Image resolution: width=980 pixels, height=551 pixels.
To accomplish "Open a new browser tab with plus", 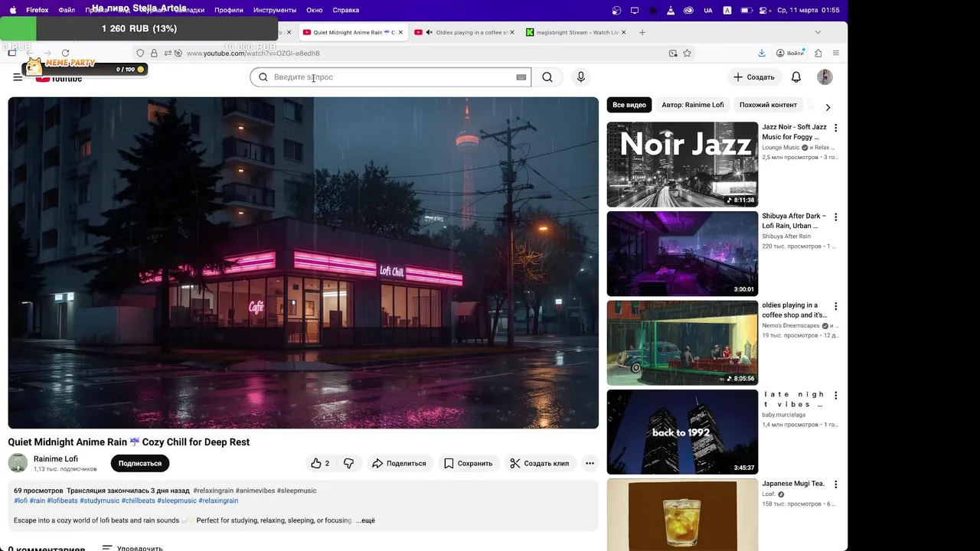I will tap(642, 32).
